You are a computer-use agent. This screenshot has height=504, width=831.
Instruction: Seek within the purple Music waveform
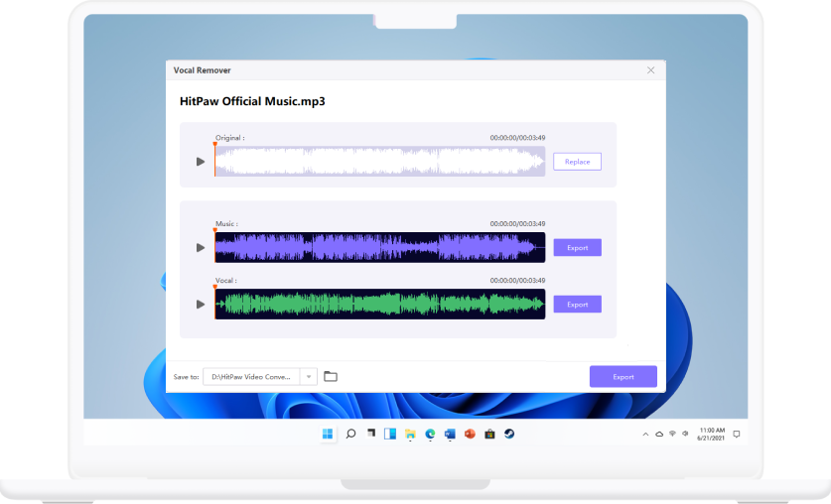pos(380,247)
